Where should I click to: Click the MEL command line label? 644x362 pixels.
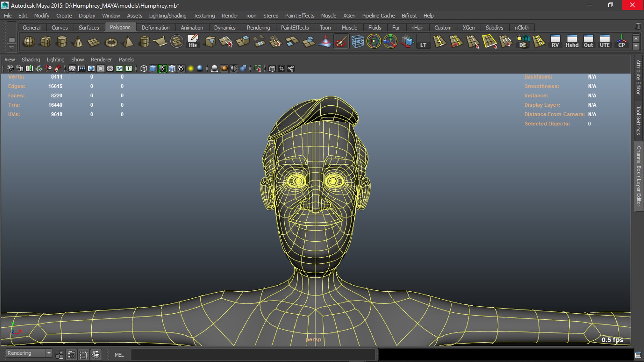coord(119,355)
